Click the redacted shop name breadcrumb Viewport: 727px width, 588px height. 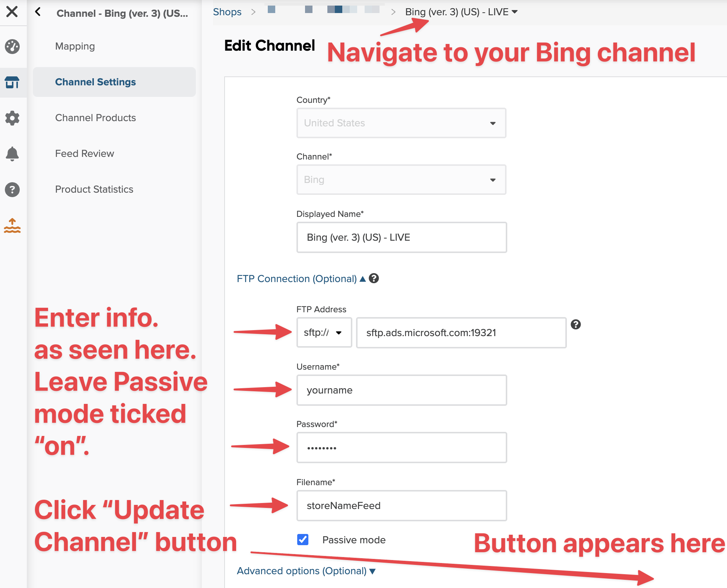point(323,10)
